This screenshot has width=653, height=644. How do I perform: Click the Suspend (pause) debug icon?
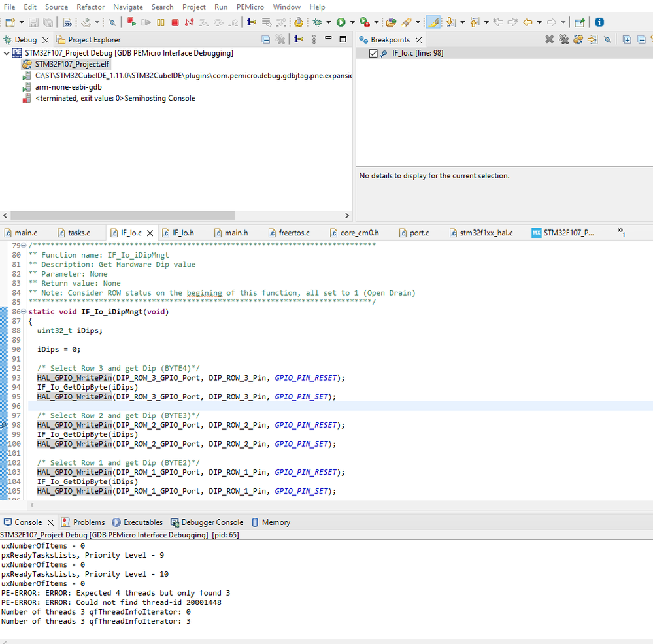click(x=161, y=22)
